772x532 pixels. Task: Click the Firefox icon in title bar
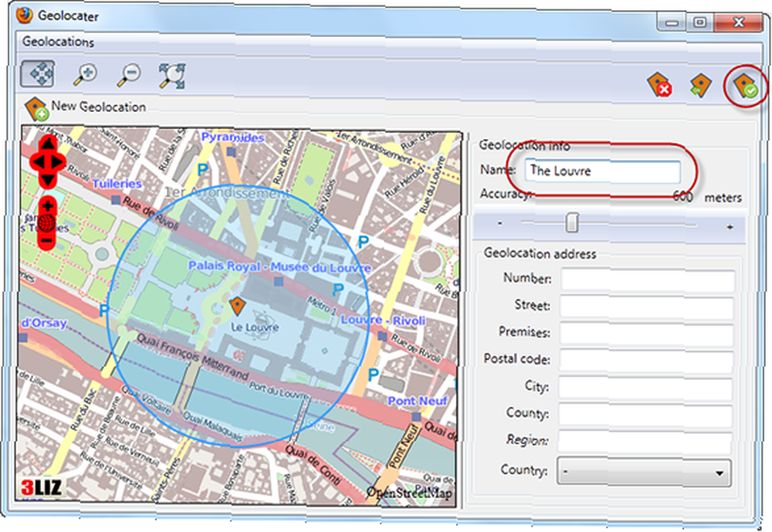pos(24,15)
